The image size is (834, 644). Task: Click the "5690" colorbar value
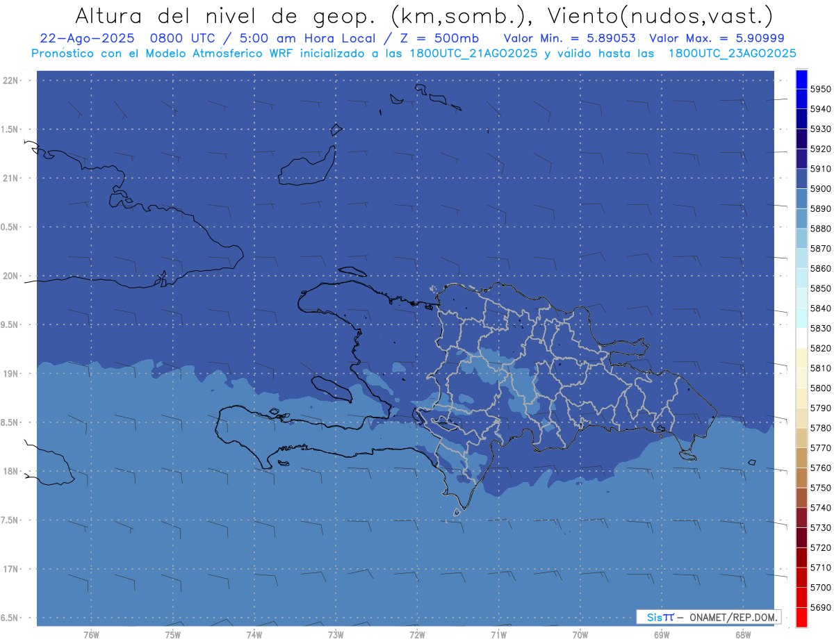820,607
